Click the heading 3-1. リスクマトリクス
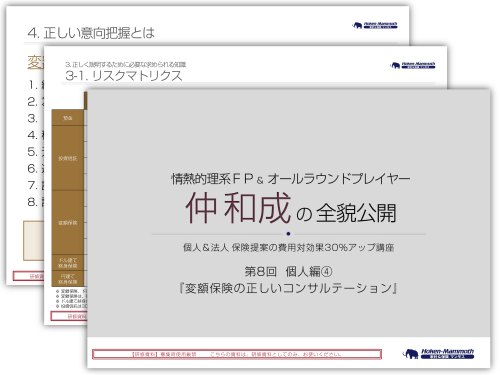The height and width of the screenshot is (375, 500). (x=124, y=76)
